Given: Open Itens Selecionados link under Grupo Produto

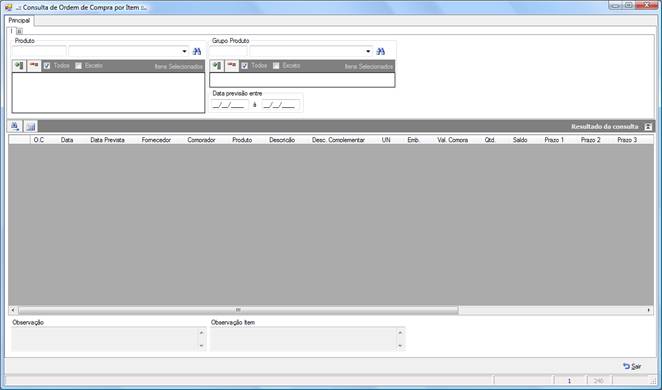Looking at the screenshot, I should (x=369, y=67).
